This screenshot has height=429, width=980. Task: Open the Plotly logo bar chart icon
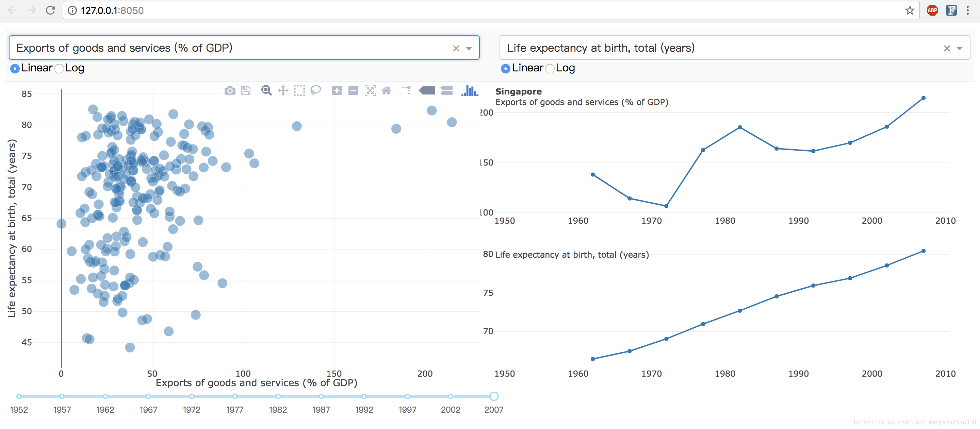click(470, 90)
